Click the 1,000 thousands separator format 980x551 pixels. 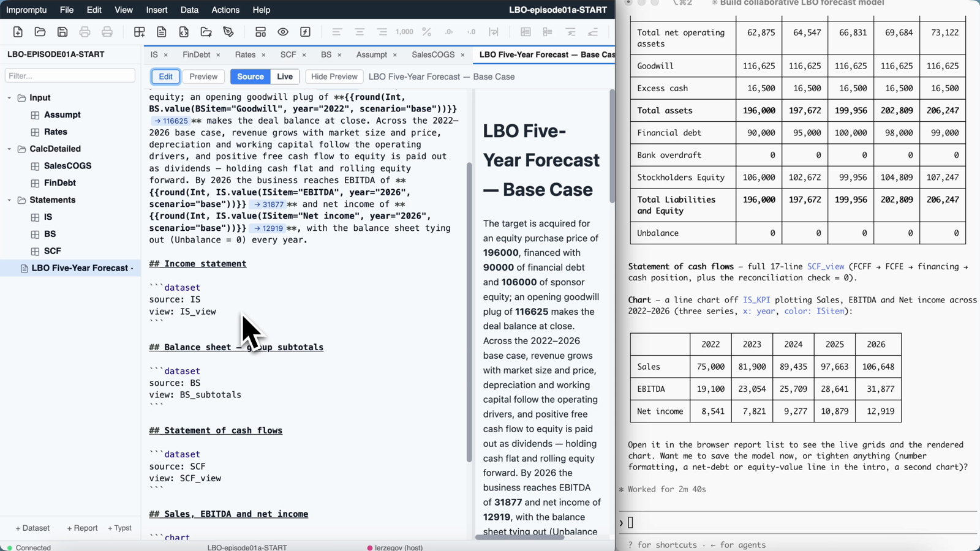(404, 32)
